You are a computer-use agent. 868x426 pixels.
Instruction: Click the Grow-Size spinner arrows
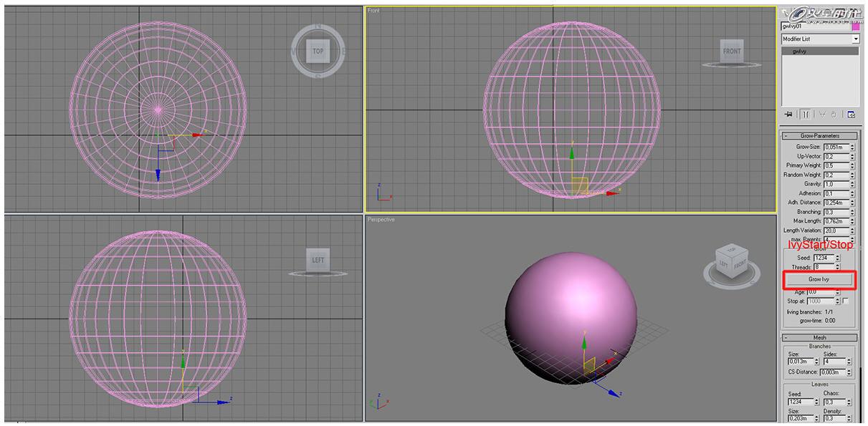pos(852,147)
